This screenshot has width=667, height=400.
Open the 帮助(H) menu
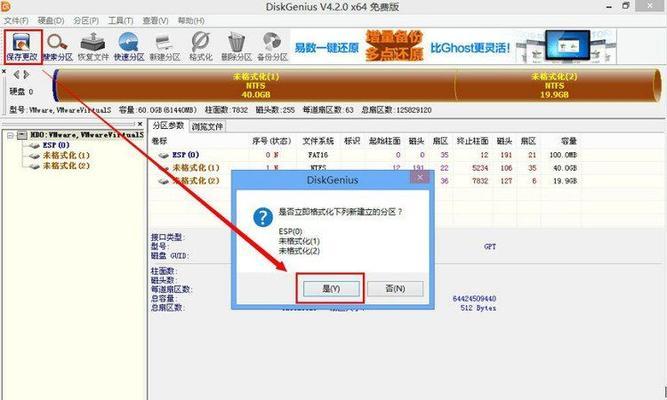pyautogui.click(x=191, y=20)
